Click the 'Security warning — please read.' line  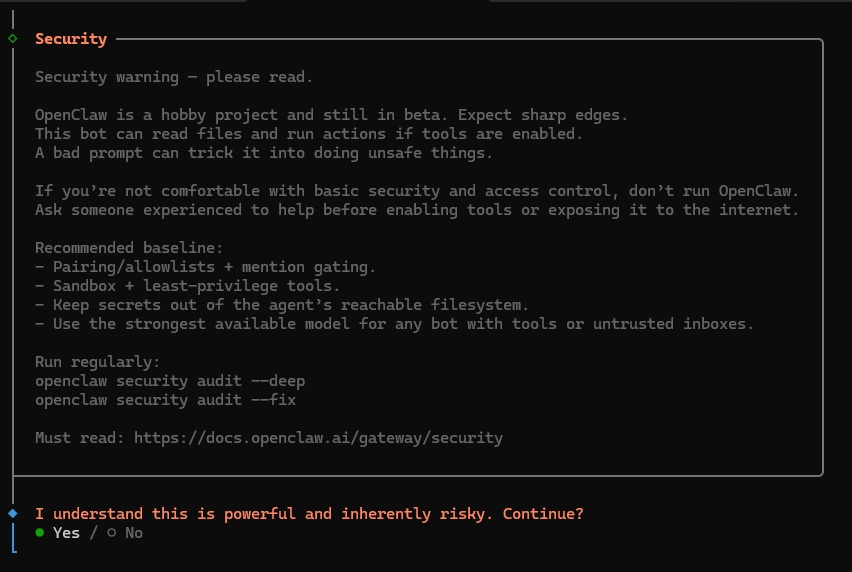click(174, 77)
